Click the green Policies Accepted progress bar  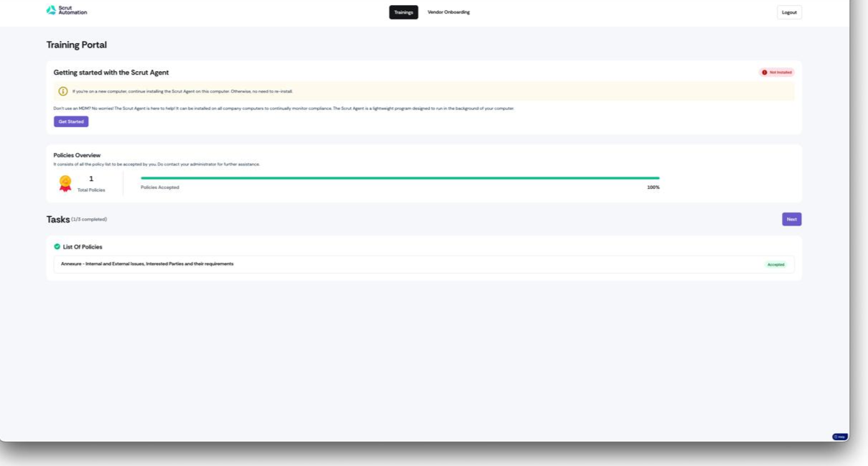(x=400, y=178)
